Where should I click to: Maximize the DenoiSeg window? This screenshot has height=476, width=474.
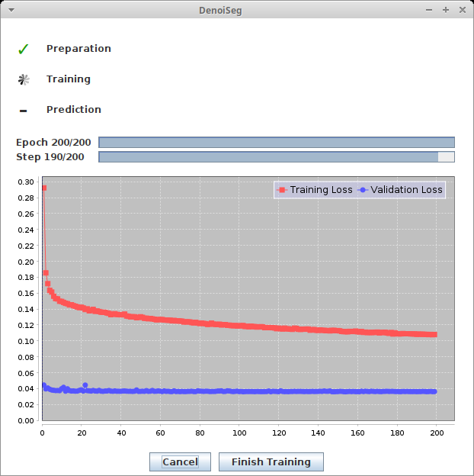(x=446, y=10)
